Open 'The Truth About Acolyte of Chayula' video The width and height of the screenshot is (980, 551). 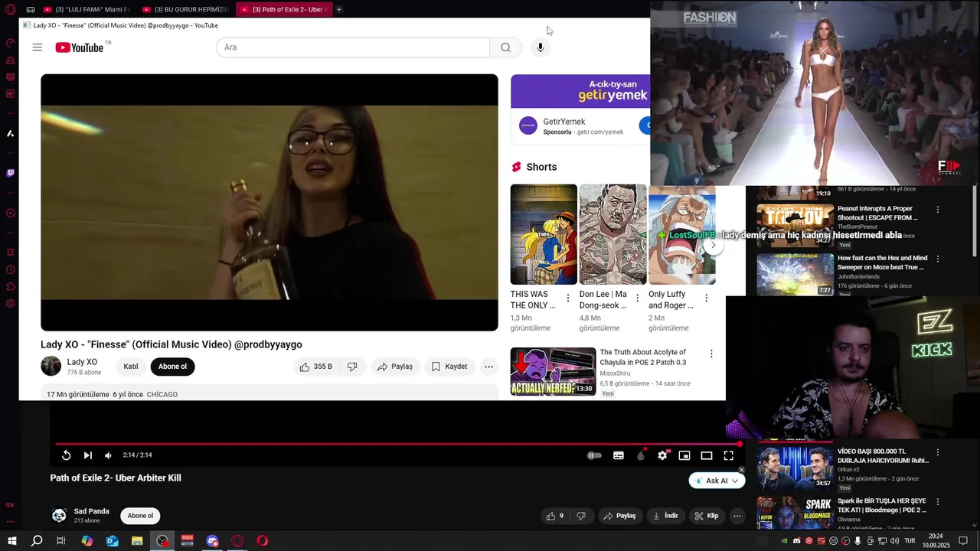553,371
